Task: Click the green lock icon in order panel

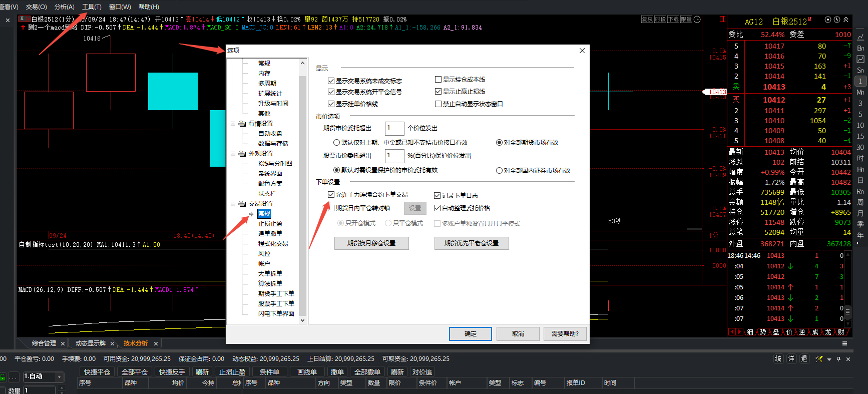Action: (x=3, y=377)
